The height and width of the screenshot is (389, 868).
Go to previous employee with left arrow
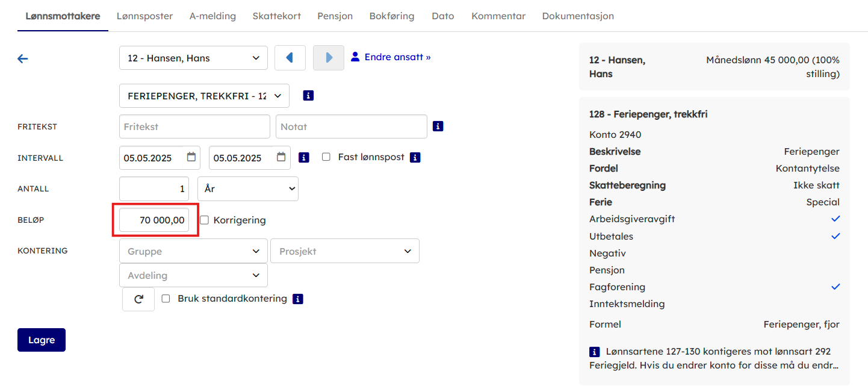290,58
